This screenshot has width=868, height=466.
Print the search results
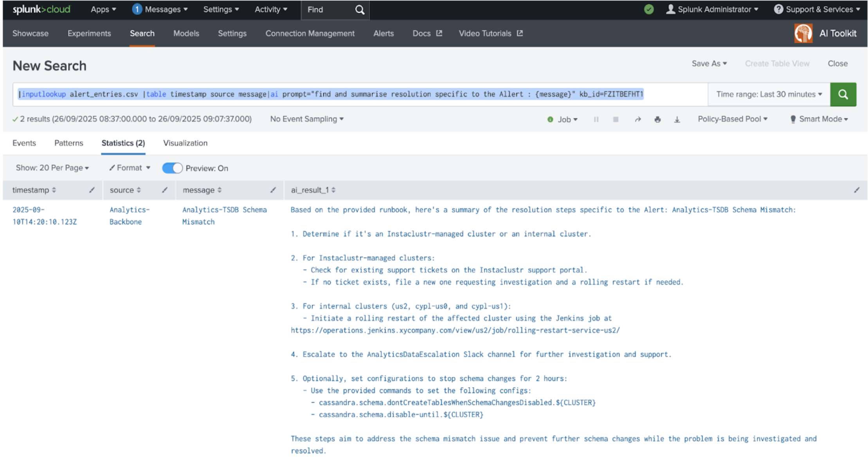[657, 119]
